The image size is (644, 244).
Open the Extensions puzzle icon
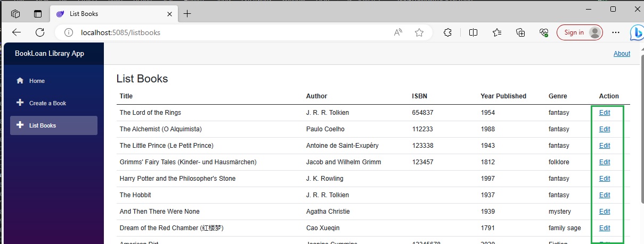pos(448,32)
